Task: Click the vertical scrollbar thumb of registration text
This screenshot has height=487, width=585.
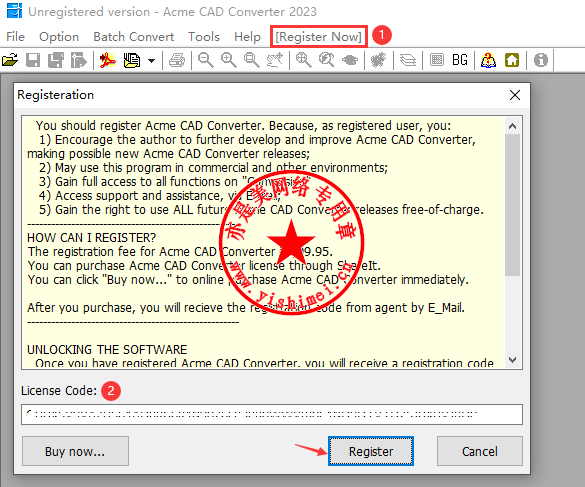Action: (x=513, y=205)
